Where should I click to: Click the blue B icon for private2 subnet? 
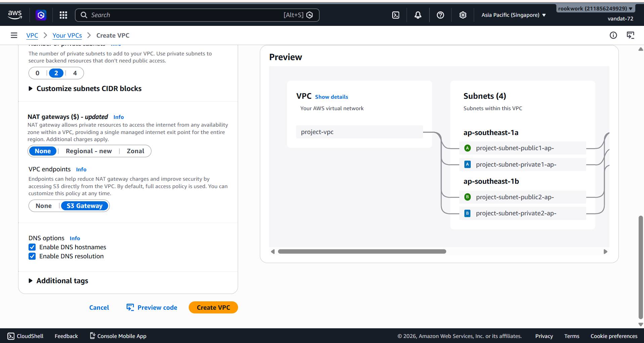467,213
